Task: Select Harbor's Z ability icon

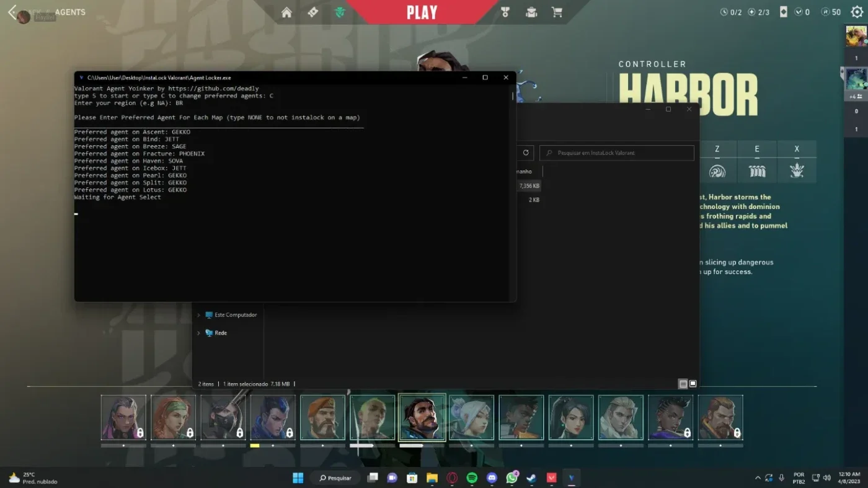Action: 717,171
